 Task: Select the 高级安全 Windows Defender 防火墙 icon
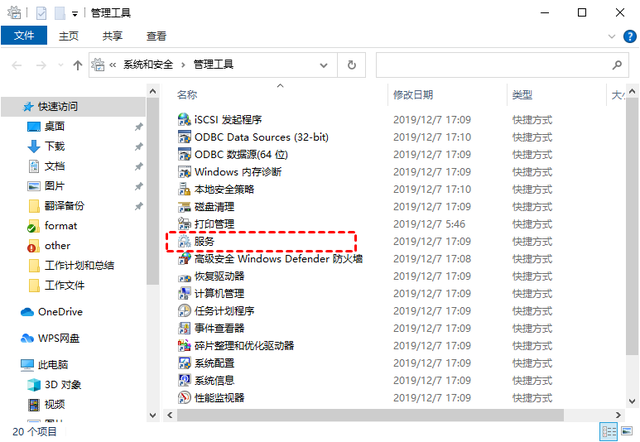click(184, 258)
